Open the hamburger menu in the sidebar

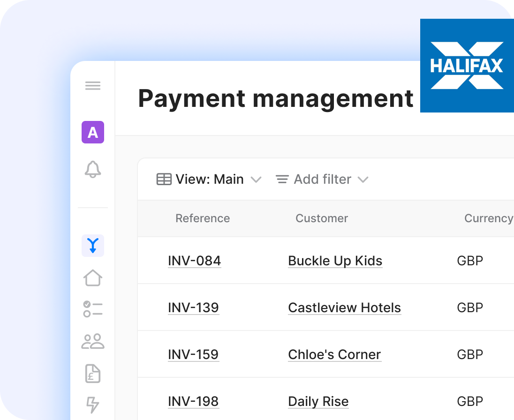tap(93, 86)
